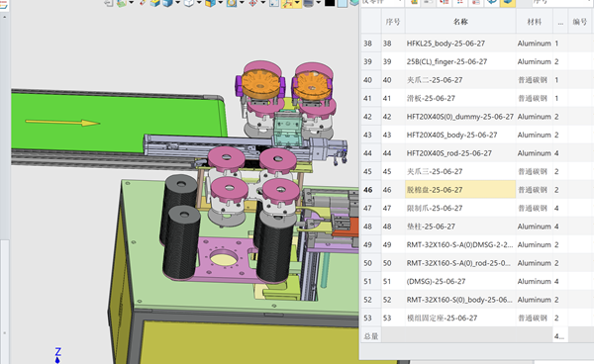Click highlighted cell 脱棉盘-25-06-27
The width and height of the screenshot is (594, 364).
click(x=460, y=190)
